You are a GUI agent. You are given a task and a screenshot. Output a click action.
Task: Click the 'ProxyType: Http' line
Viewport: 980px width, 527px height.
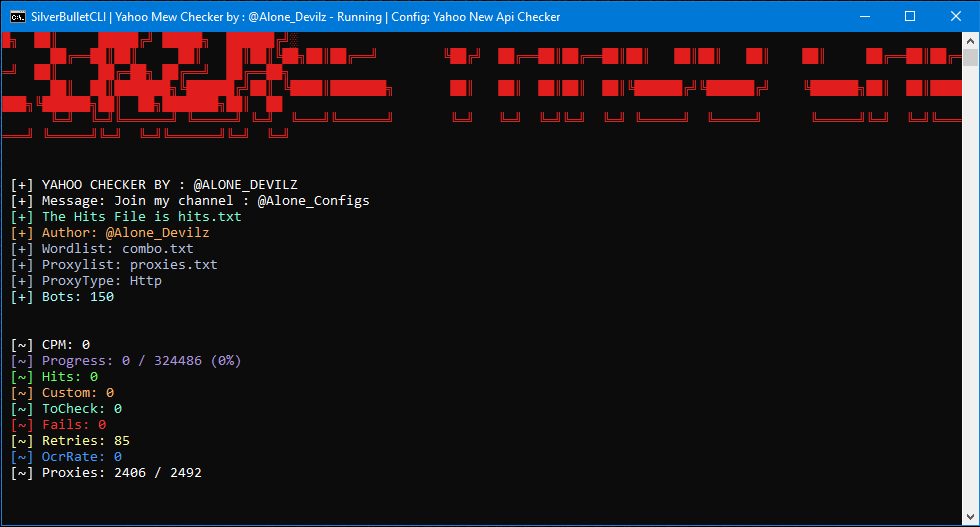click(x=86, y=281)
